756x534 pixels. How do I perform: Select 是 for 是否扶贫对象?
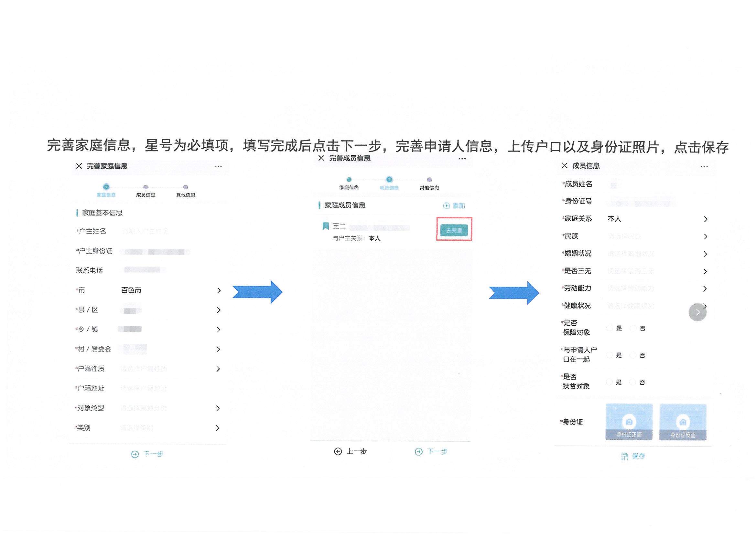coord(610,382)
